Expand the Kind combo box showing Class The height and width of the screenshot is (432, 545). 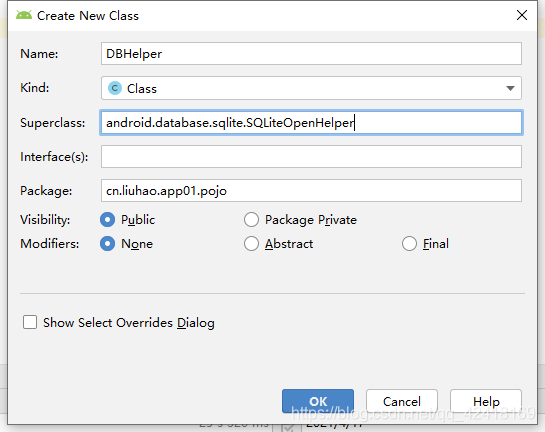coord(311,88)
